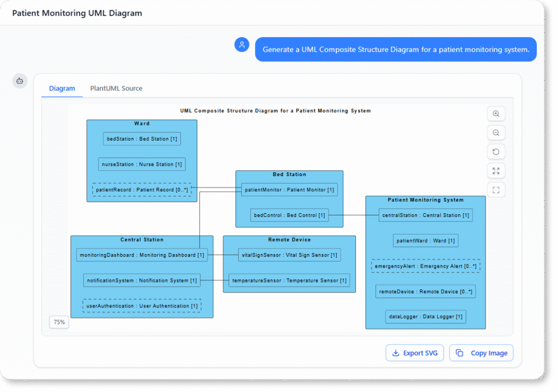Viewport: 558px width, 392px height.
Task: Click the patientMonitor part in Bed Station
Action: [x=289, y=189]
